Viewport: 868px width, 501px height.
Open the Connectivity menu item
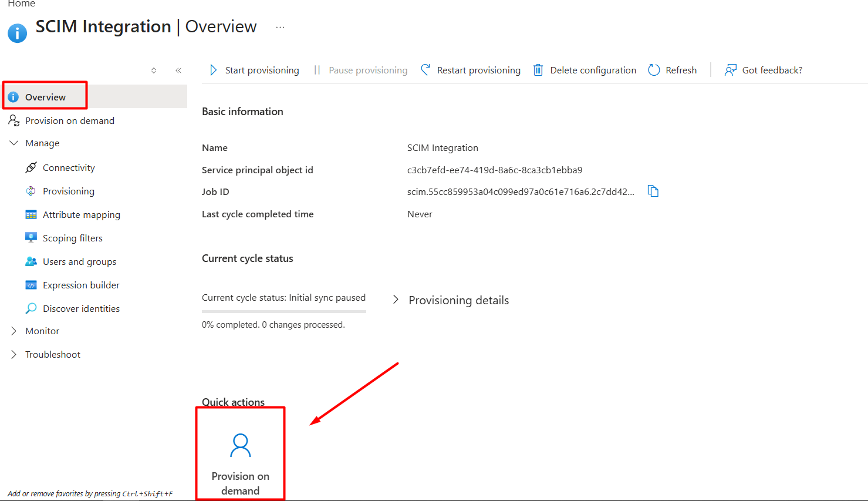click(x=69, y=167)
